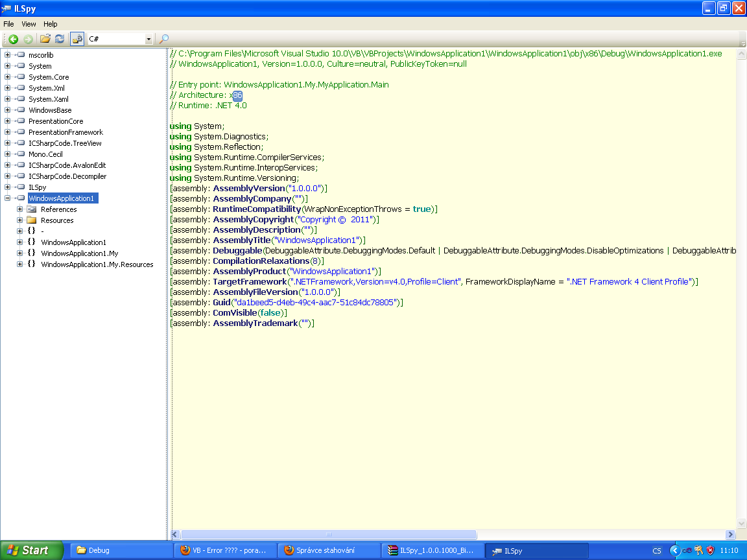747x560 pixels.
Task: Expand the References folder node
Action: pos(20,209)
